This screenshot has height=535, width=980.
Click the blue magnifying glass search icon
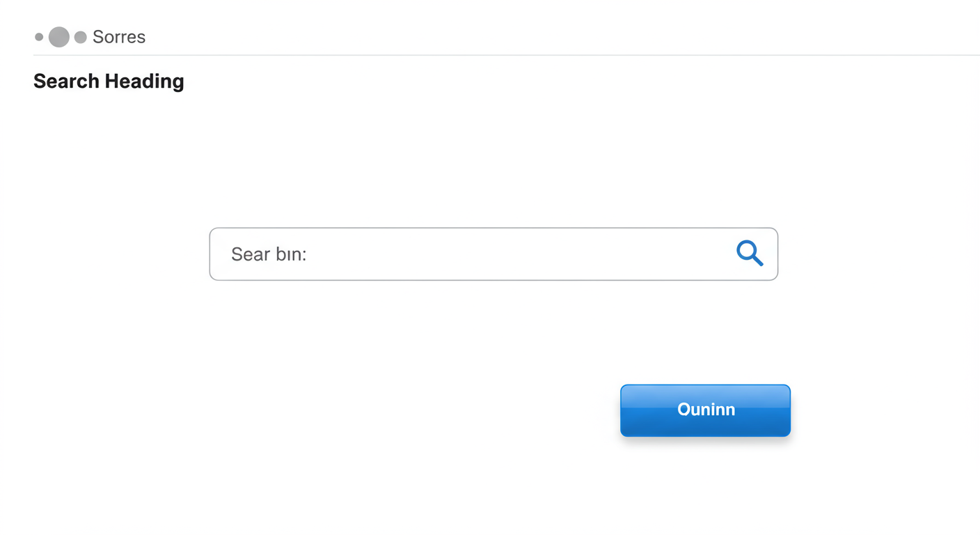click(x=750, y=253)
